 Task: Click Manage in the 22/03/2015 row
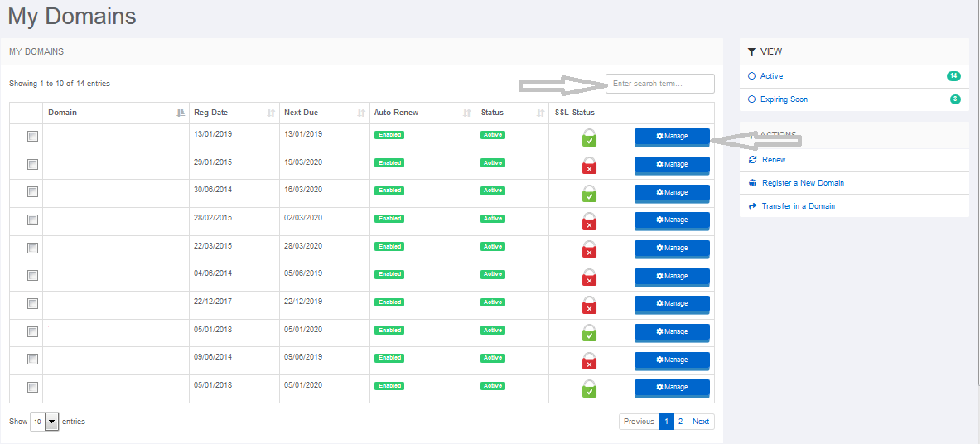[x=672, y=249]
